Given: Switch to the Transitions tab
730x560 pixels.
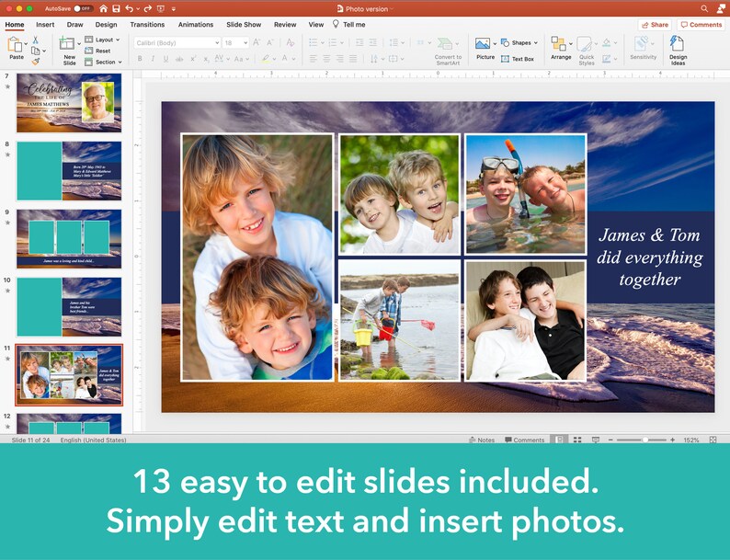Looking at the screenshot, I should (147, 25).
